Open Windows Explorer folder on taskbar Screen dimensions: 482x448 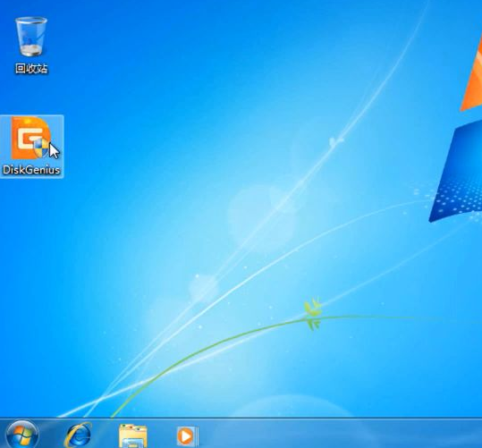coord(132,435)
